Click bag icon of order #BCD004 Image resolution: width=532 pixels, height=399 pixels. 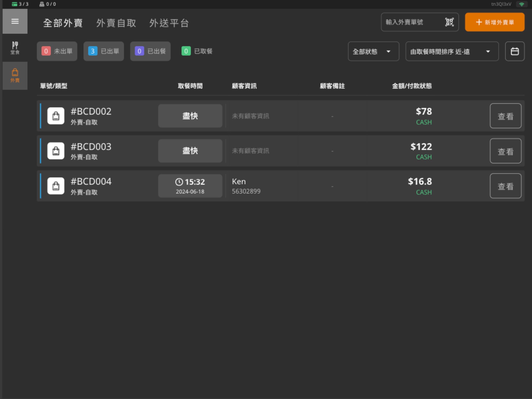(x=56, y=186)
